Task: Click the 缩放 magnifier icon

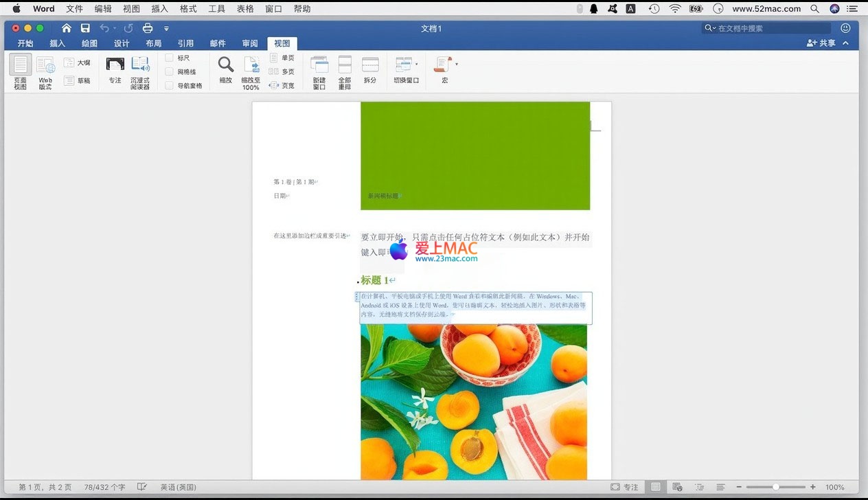Action: point(225,65)
